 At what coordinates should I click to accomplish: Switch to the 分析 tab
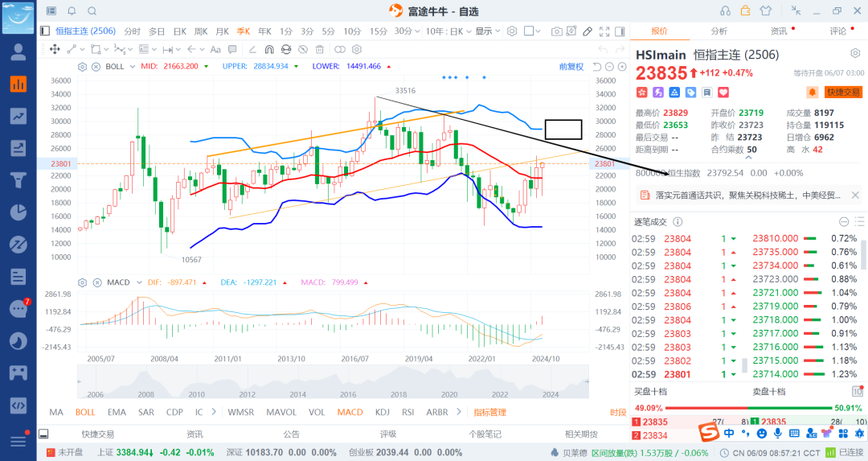[719, 31]
